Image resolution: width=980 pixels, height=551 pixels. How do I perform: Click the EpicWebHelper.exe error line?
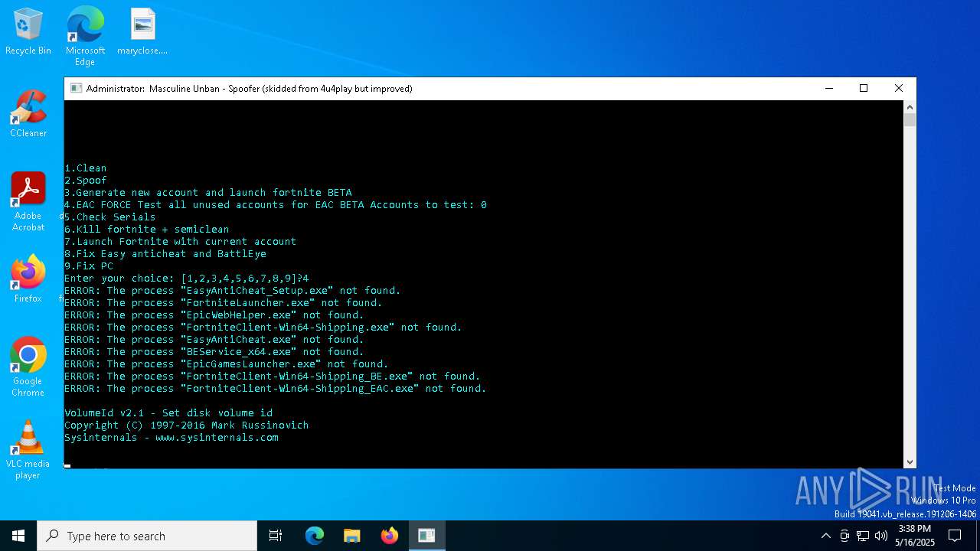coord(214,315)
